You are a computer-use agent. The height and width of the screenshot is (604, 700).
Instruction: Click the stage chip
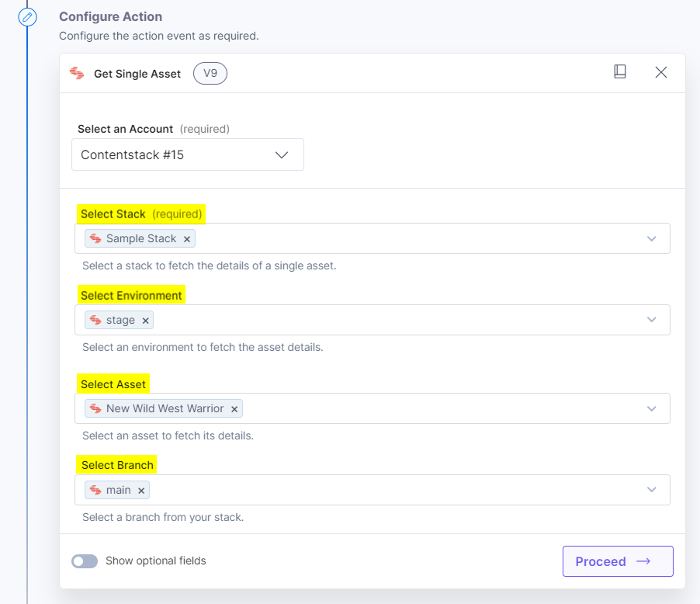(x=119, y=320)
